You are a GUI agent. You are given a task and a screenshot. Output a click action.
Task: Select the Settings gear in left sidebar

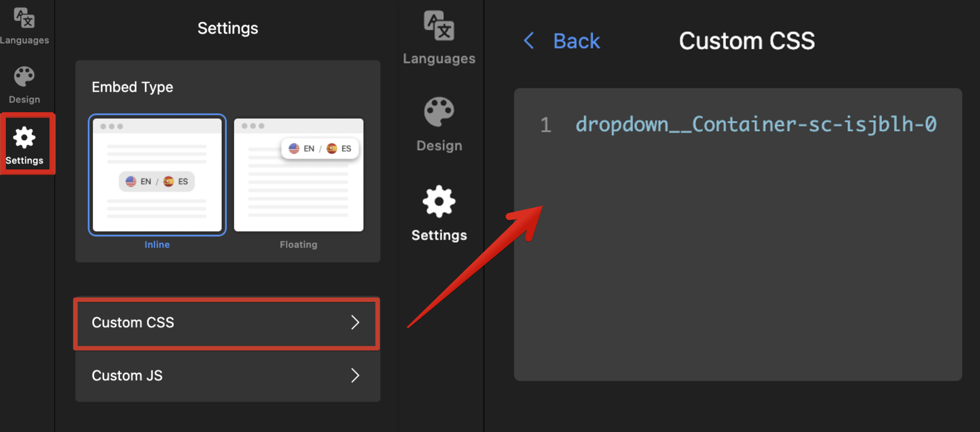(24, 138)
